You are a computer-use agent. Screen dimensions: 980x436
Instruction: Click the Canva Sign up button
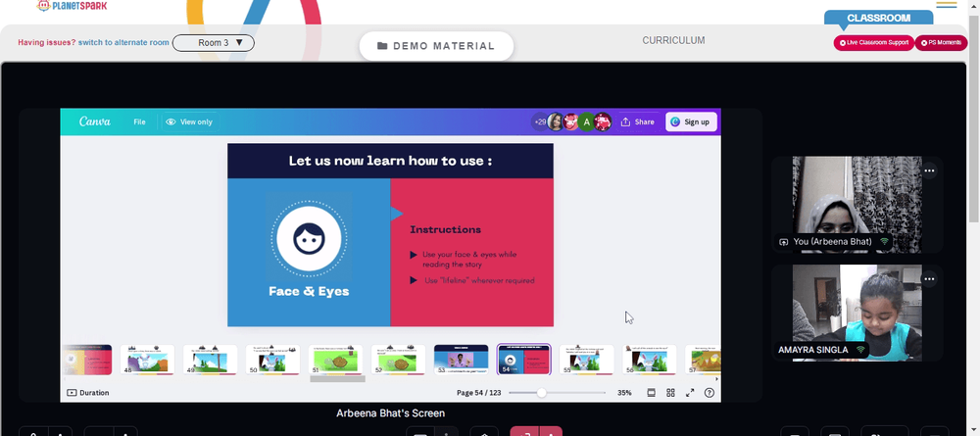tap(691, 121)
